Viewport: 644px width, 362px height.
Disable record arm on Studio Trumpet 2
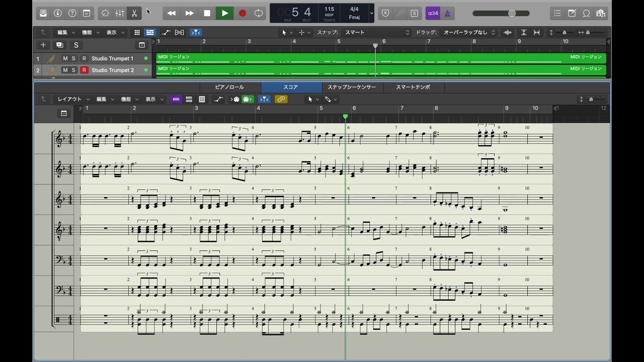[84, 70]
